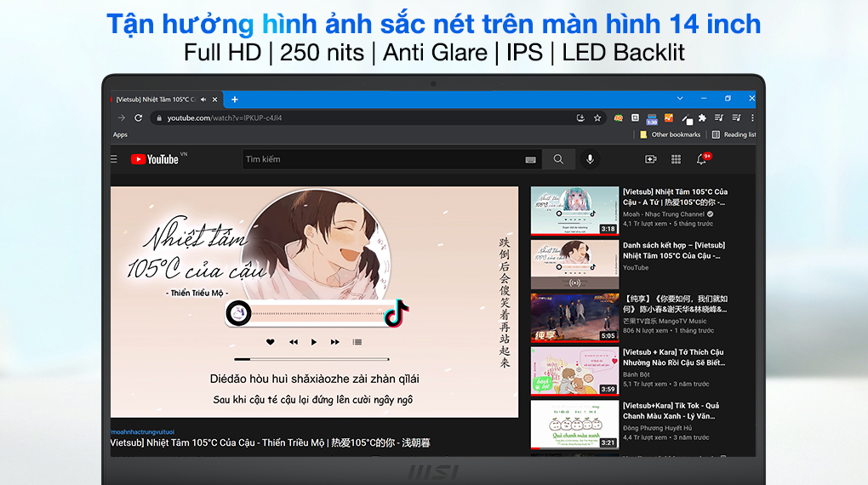868x485 pixels.
Task: Click the magnifier search button
Action: tap(558, 159)
